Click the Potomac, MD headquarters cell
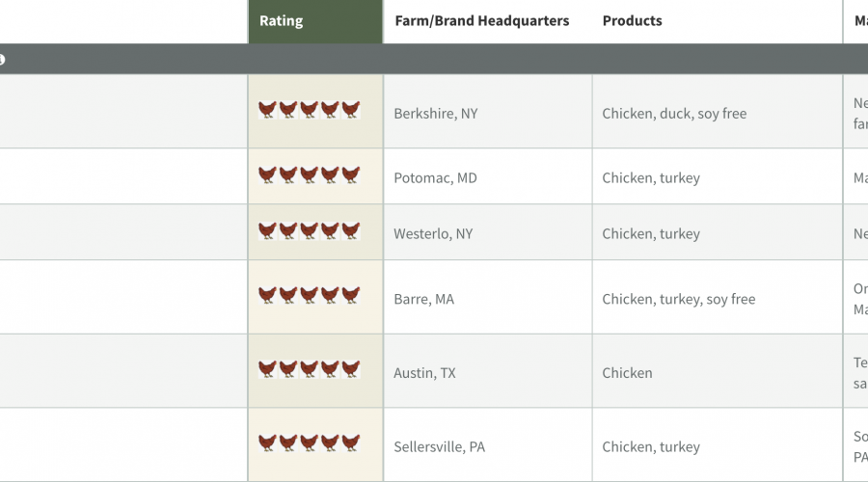 click(488, 176)
